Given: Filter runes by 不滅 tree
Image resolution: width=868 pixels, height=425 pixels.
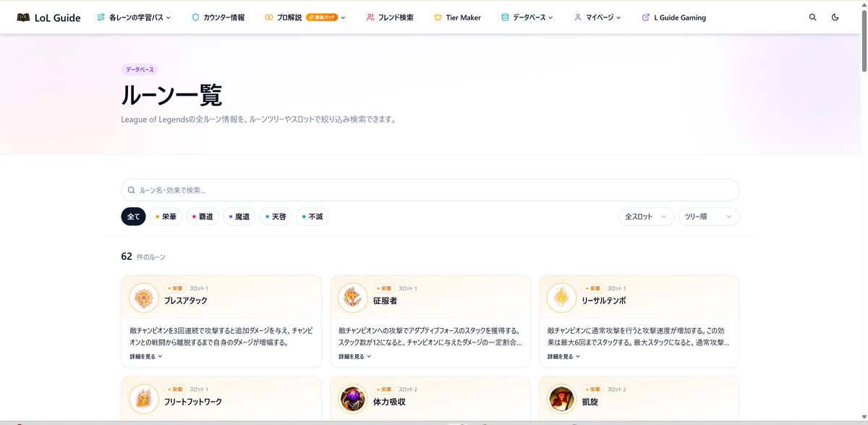Looking at the screenshot, I should [312, 216].
